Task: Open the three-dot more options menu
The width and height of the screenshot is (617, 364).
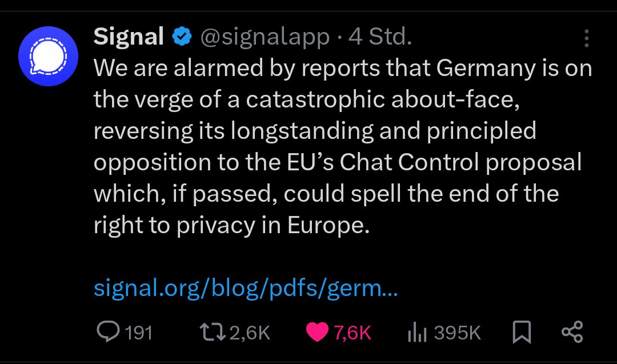Action: [586, 38]
